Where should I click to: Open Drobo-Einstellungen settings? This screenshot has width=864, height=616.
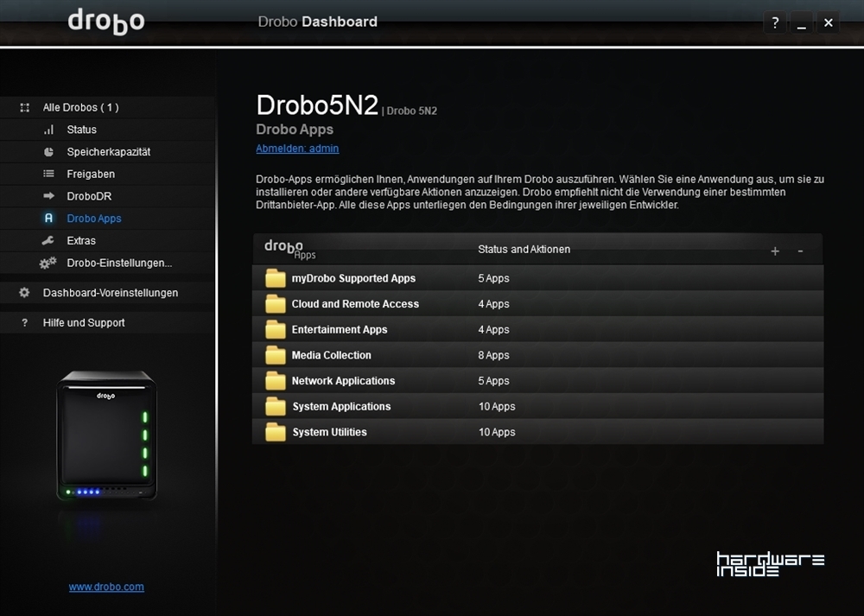[107, 263]
